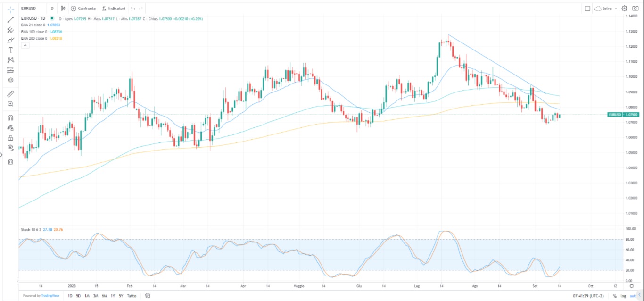Select the trend line drawing tool

[x=10, y=19]
